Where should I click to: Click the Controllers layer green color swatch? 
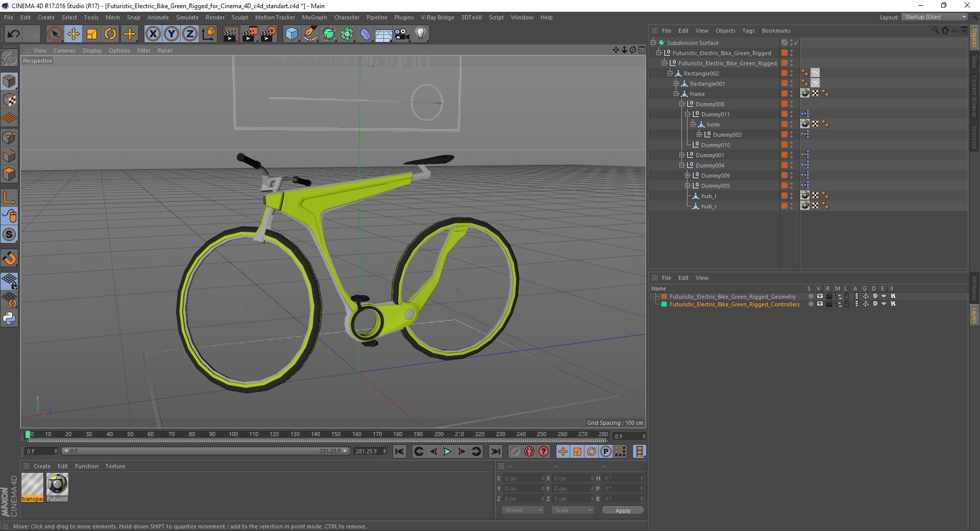[x=664, y=304]
